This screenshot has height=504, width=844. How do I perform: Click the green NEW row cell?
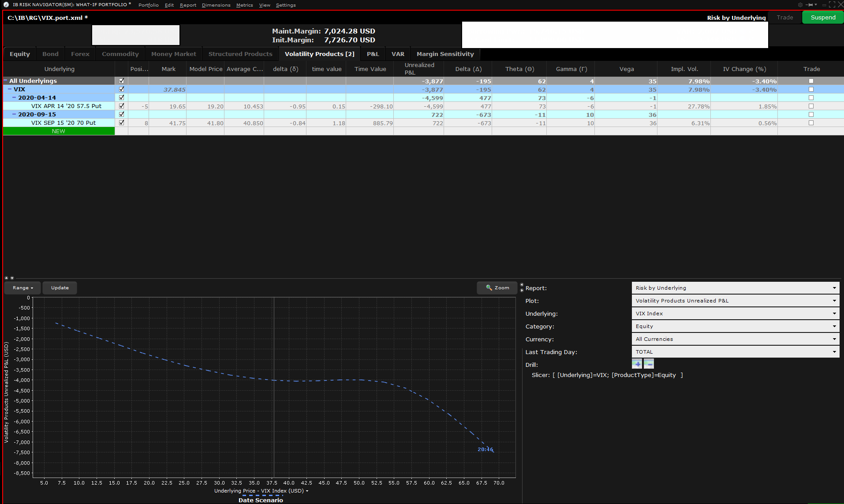[59, 131]
